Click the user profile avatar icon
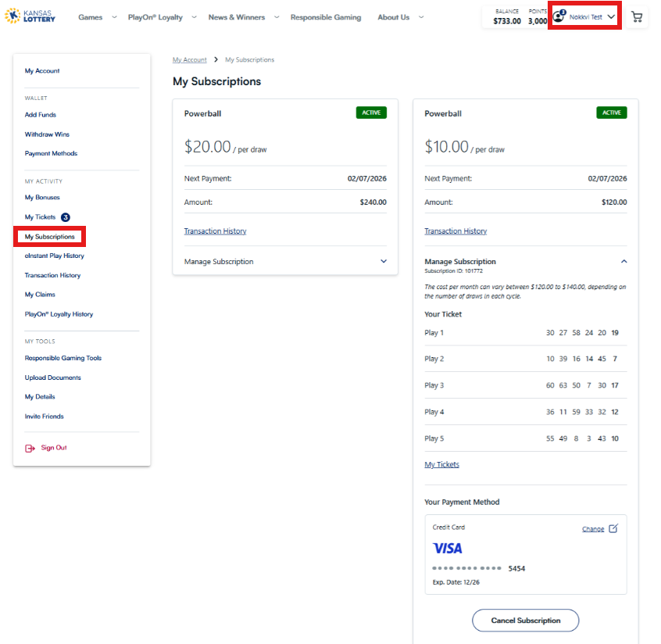The image size is (661, 644). click(559, 16)
